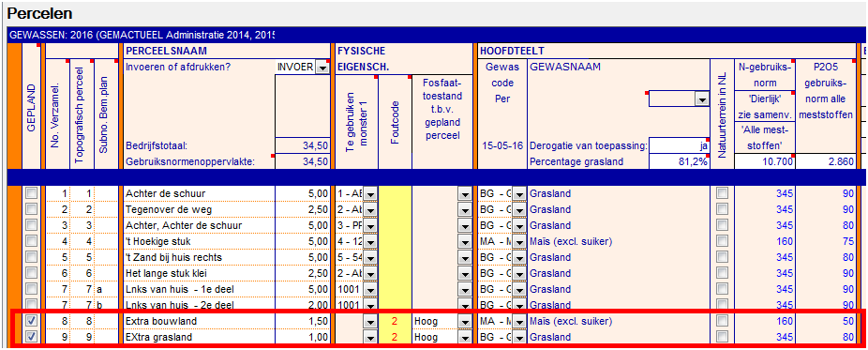Open monster dropdown for 't Hoekige stuk

click(370, 242)
